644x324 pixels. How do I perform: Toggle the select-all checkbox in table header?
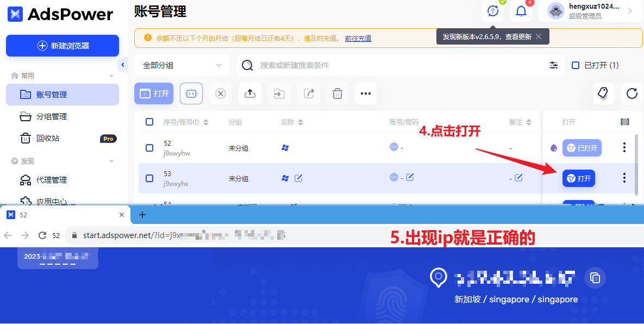coord(149,122)
